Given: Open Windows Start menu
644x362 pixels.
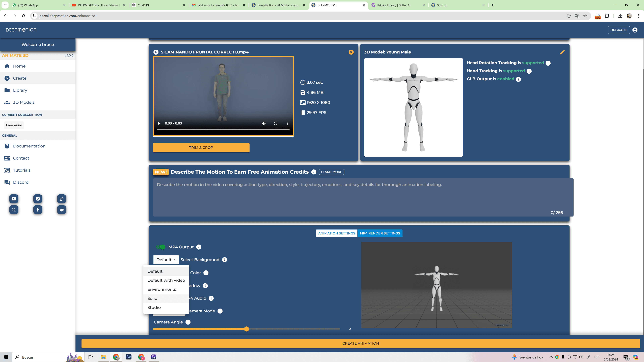Looking at the screenshot, I should pyautogui.click(x=6, y=357).
